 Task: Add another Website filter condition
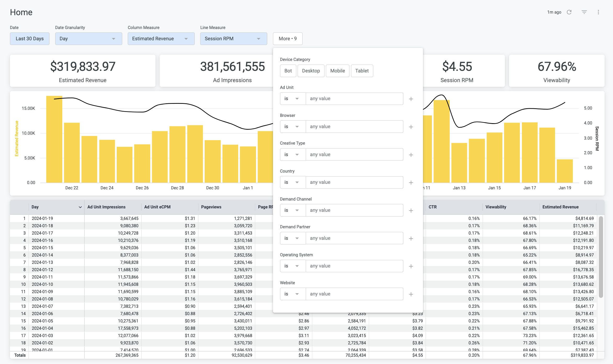coord(411,294)
